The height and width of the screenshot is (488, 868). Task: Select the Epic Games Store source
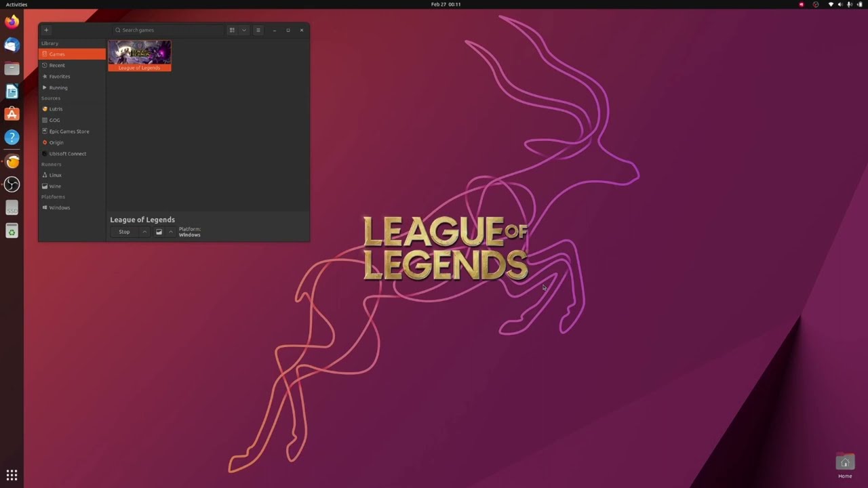(x=68, y=131)
